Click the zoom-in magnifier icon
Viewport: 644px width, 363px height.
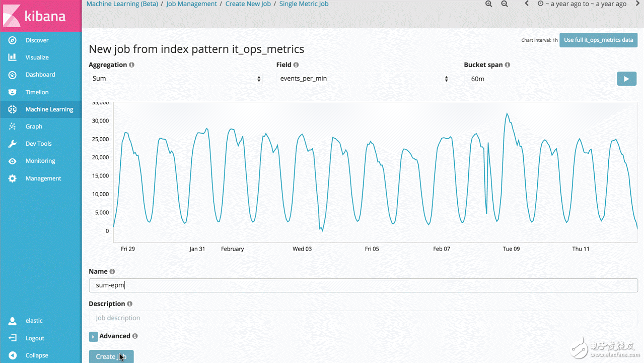point(488,4)
